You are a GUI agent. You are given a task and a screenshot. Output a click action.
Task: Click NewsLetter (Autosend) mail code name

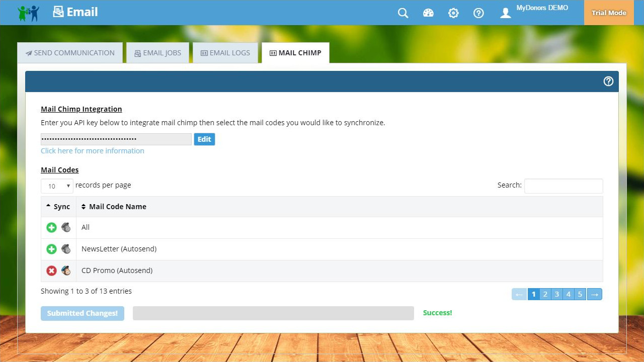(119, 249)
